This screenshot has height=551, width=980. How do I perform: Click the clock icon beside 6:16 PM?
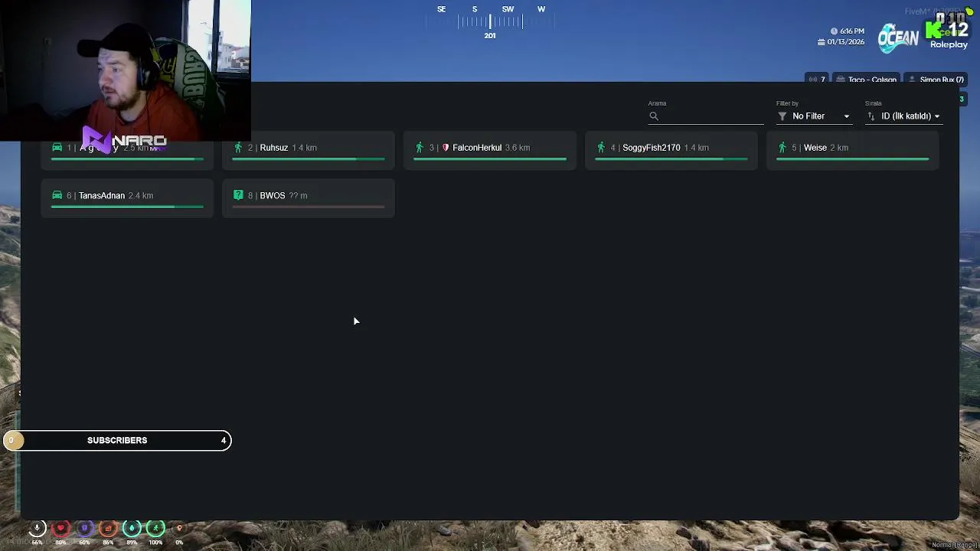point(834,31)
